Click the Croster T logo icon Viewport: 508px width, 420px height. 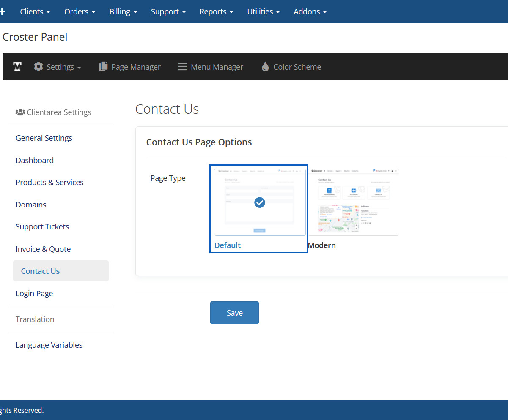pos(17,67)
